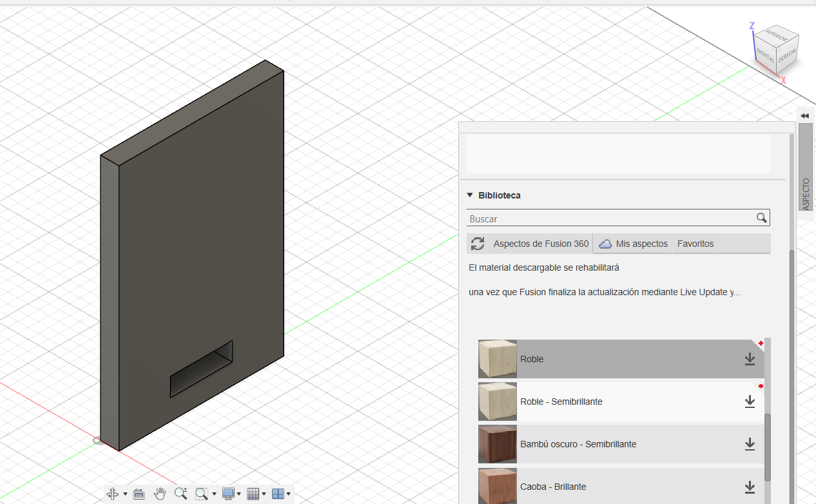Viewport: 816px width, 504px height.
Task: Click the Mis aspectos cloud icon
Action: point(605,244)
